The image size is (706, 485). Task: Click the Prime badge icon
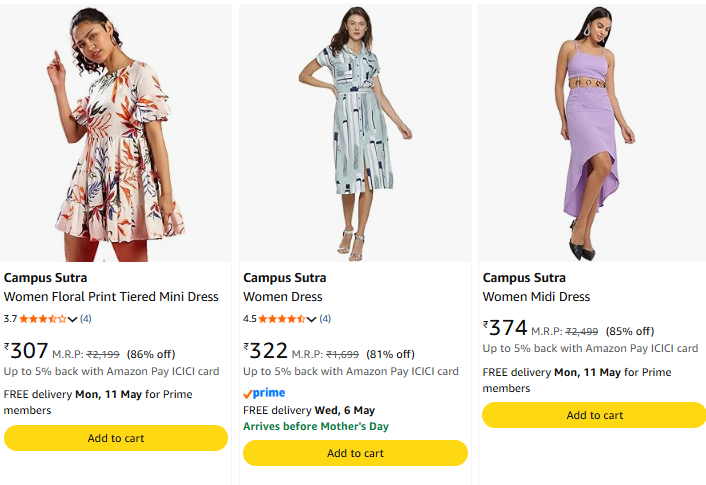tap(264, 393)
